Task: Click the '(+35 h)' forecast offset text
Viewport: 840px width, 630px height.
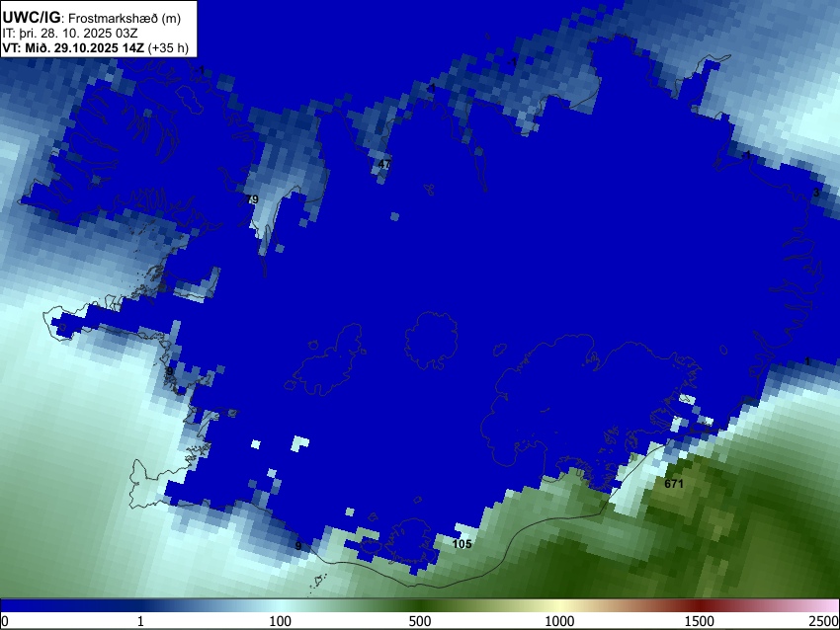Action: pyautogui.click(x=168, y=47)
